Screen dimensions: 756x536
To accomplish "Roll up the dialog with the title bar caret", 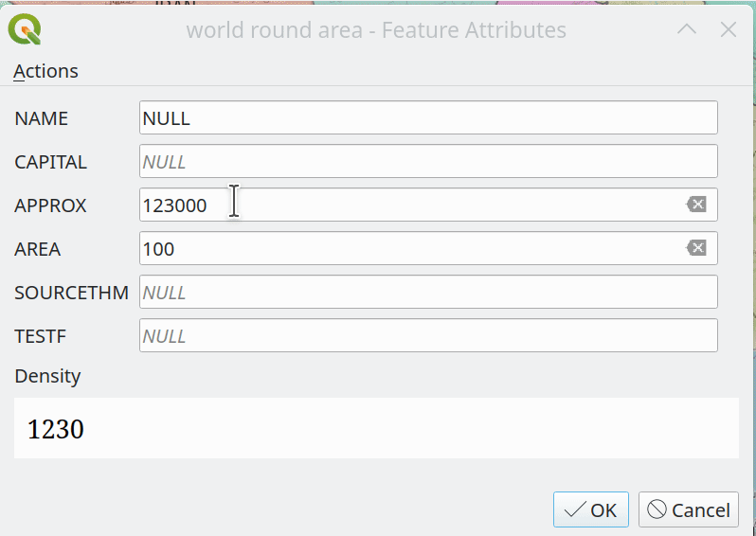I will point(687,29).
